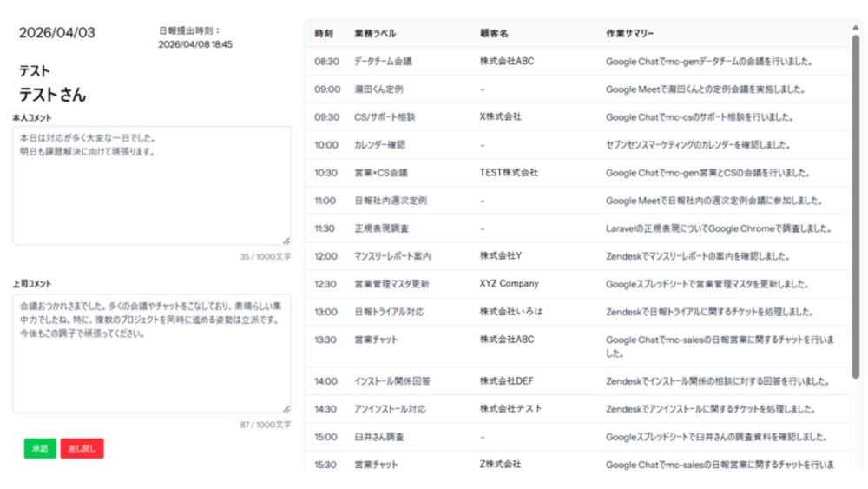This screenshot has width=868, height=489.
Task: Click customer 株式会社いろは
Action: point(511,312)
